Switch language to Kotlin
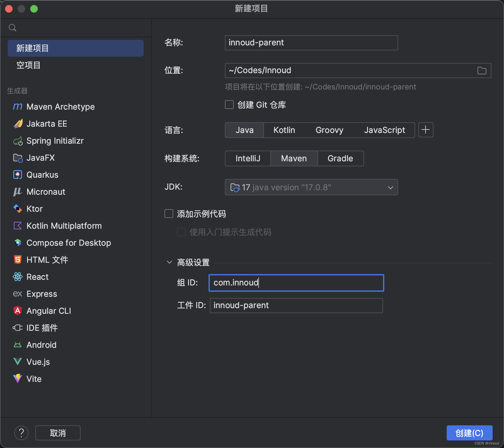 284,130
